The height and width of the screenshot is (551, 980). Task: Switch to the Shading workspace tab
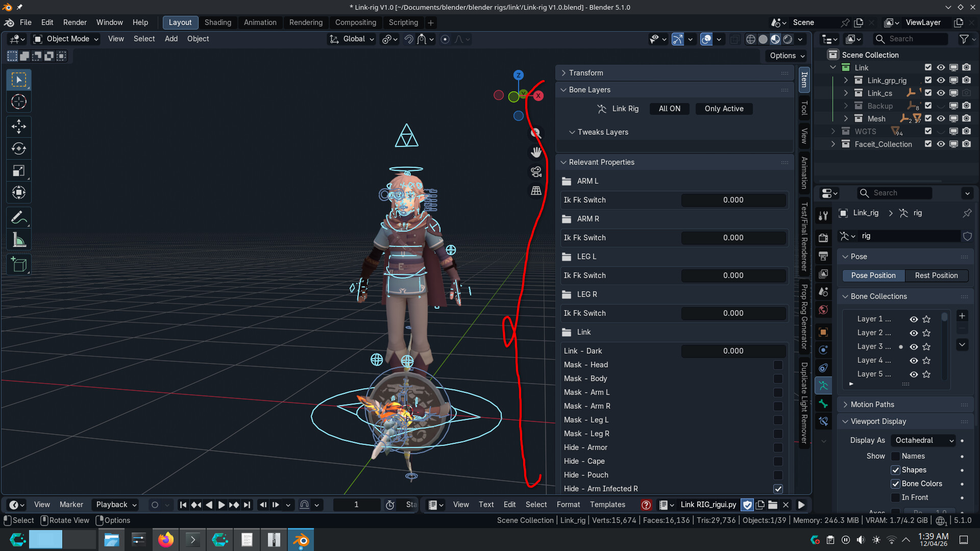[x=218, y=22]
